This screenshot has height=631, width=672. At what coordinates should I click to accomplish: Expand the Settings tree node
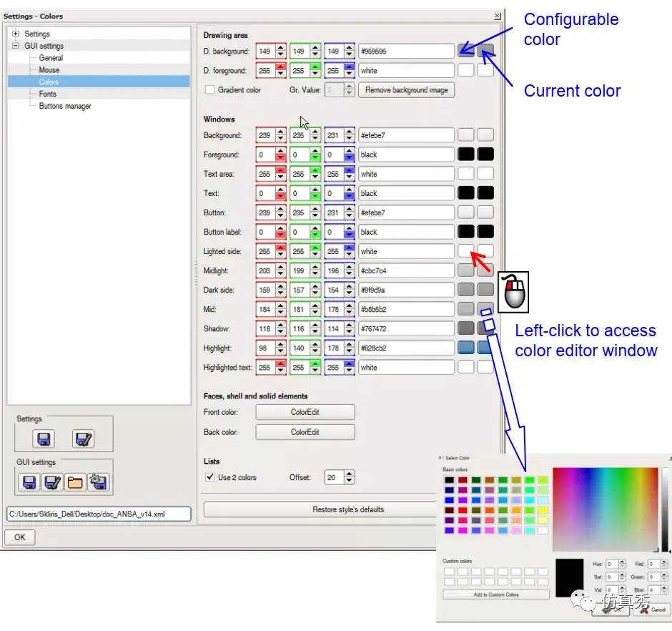pos(16,34)
